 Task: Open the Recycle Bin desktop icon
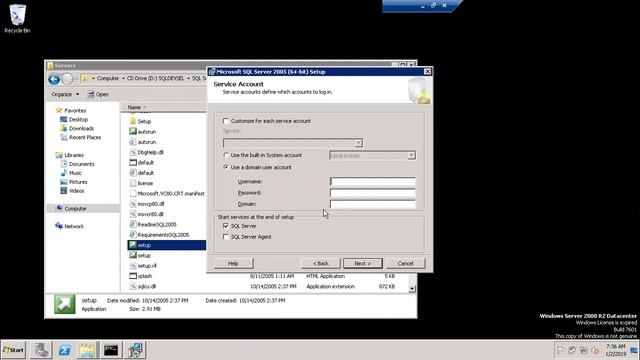click(x=17, y=18)
